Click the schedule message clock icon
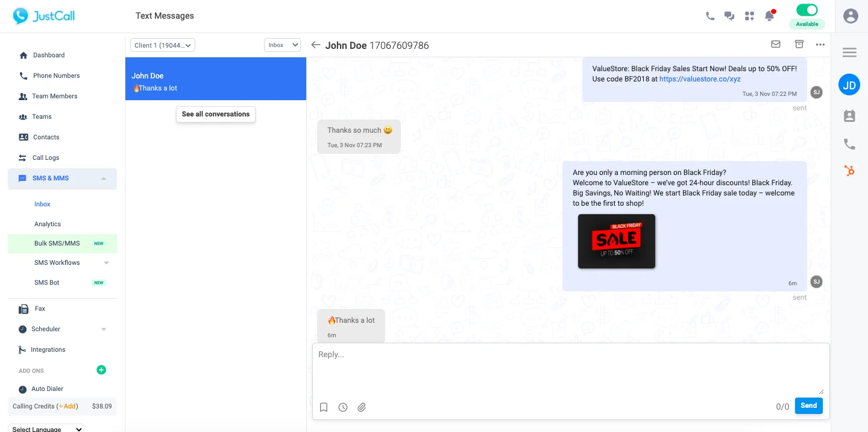Image resolution: width=868 pixels, height=432 pixels. (x=343, y=407)
